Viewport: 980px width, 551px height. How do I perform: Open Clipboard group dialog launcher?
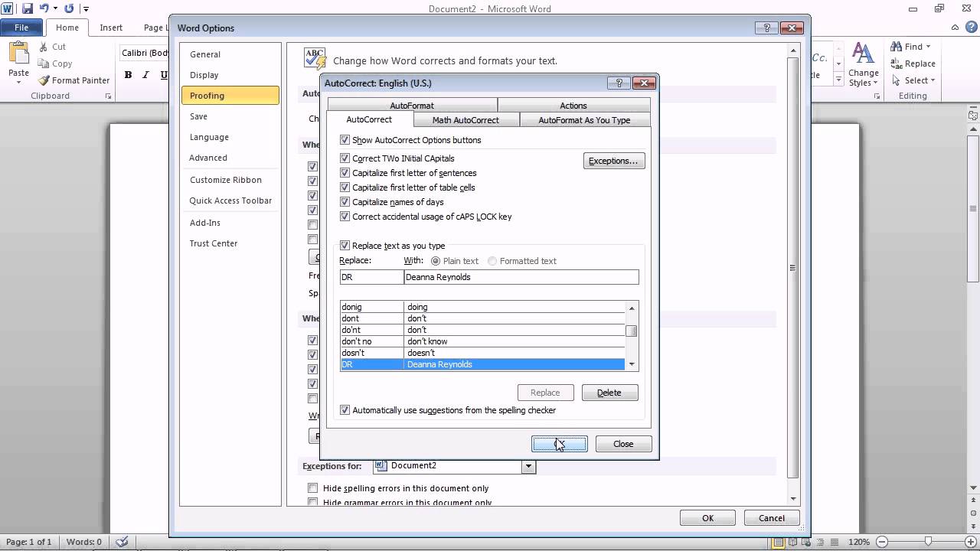[x=108, y=96]
